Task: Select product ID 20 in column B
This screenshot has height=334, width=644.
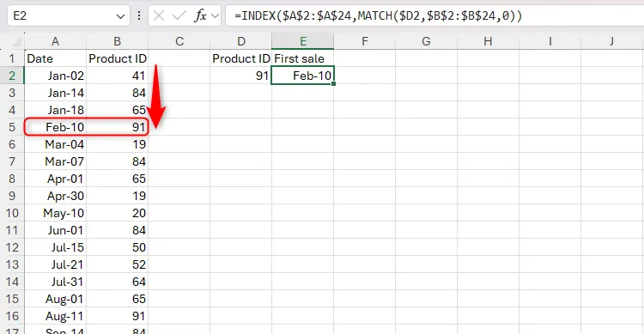Action: click(x=118, y=213)
